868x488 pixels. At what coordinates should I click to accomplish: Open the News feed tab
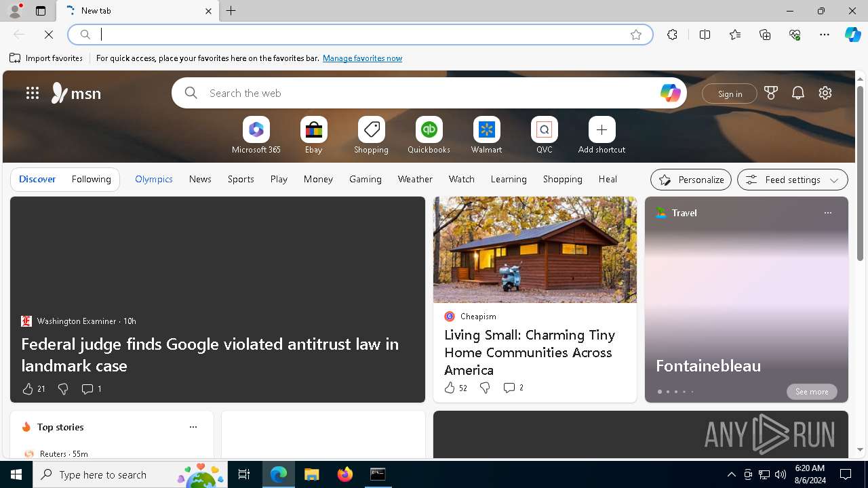point(200,179)
